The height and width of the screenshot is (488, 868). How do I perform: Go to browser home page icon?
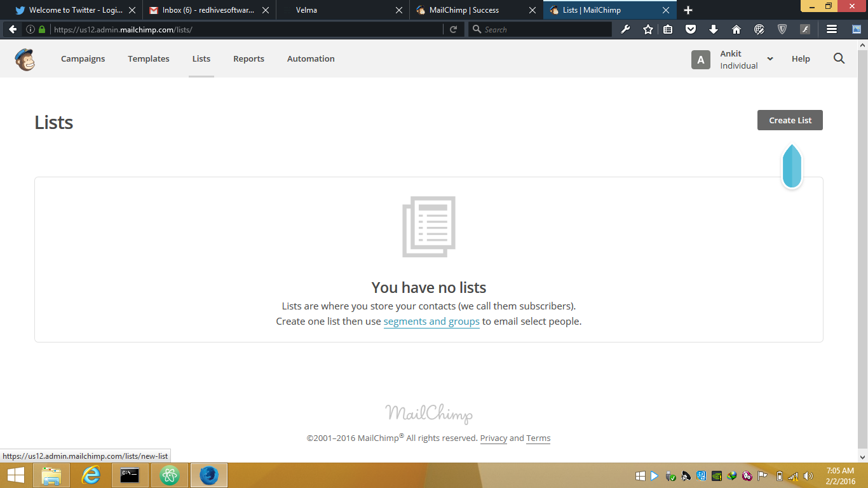[736, 29]
